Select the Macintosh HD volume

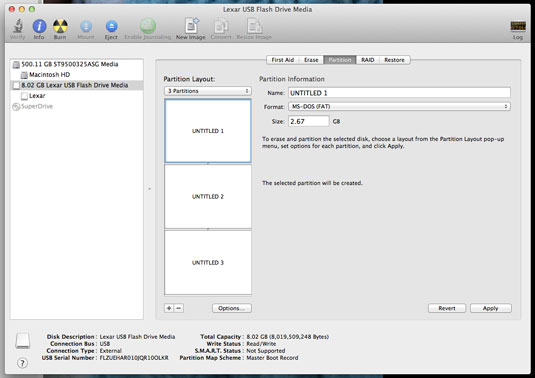coord(77,75)
